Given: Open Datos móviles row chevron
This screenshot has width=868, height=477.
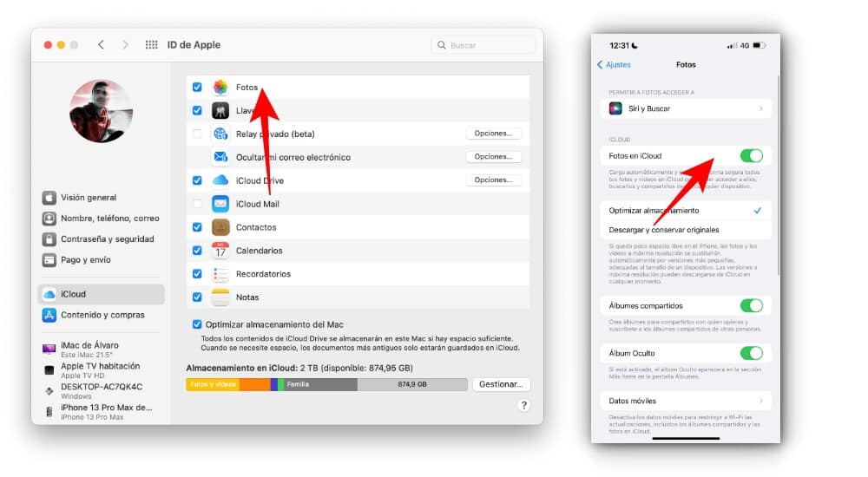Looking at the screenshot, I should pos(761,401).
